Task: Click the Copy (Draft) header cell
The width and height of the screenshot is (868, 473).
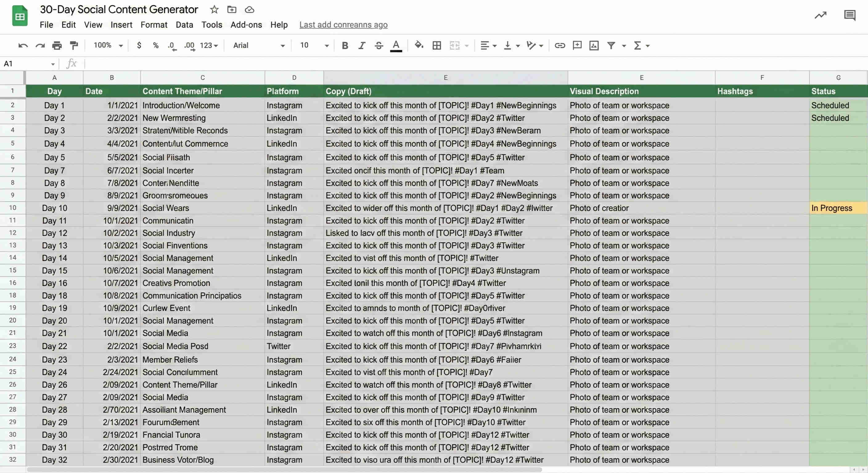Action: click(445, 91)
